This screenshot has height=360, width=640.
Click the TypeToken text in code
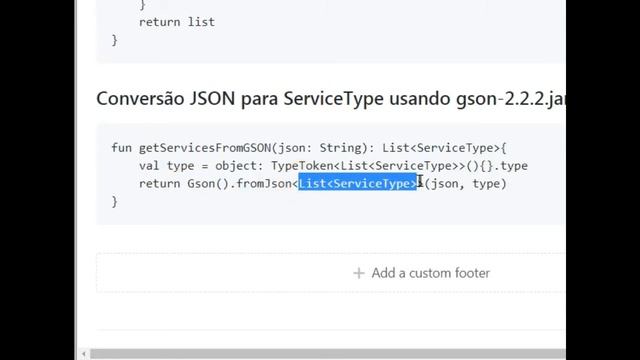[302, 166]
